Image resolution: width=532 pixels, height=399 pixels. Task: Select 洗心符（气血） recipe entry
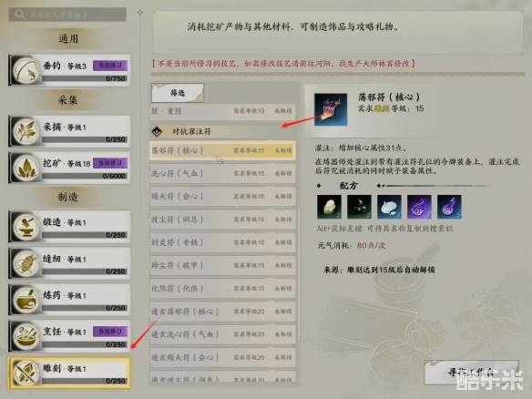click(x=222, y=173)
